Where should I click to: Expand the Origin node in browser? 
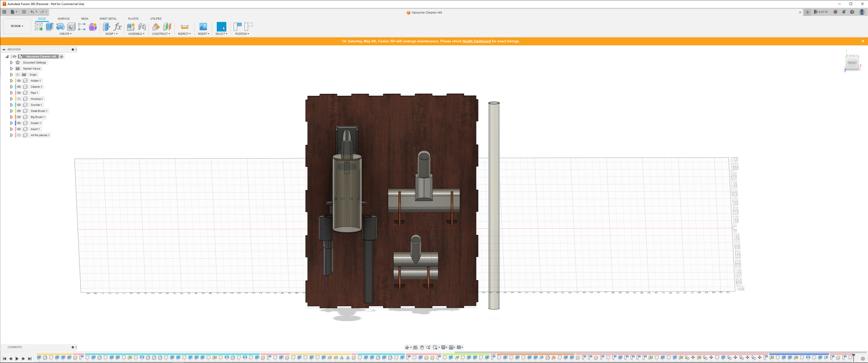click(11, 74)
